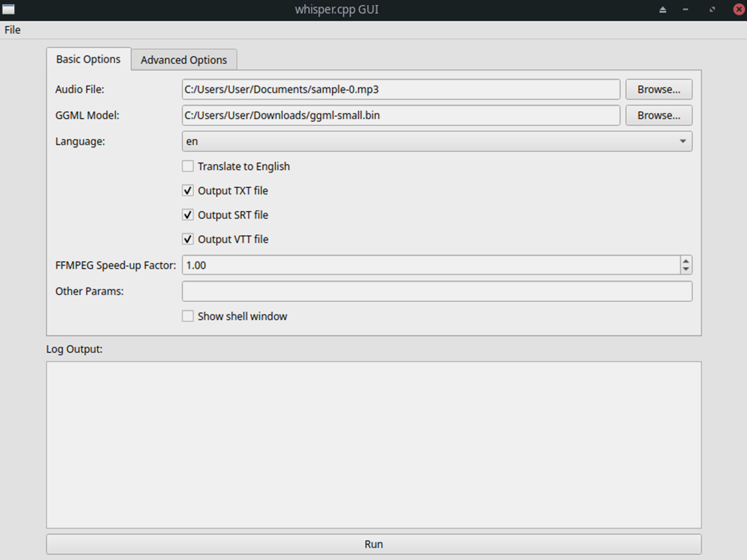This screenshot has height=560, width=747.
Task: Disable Output SRT file option
Action: (188, 215)
